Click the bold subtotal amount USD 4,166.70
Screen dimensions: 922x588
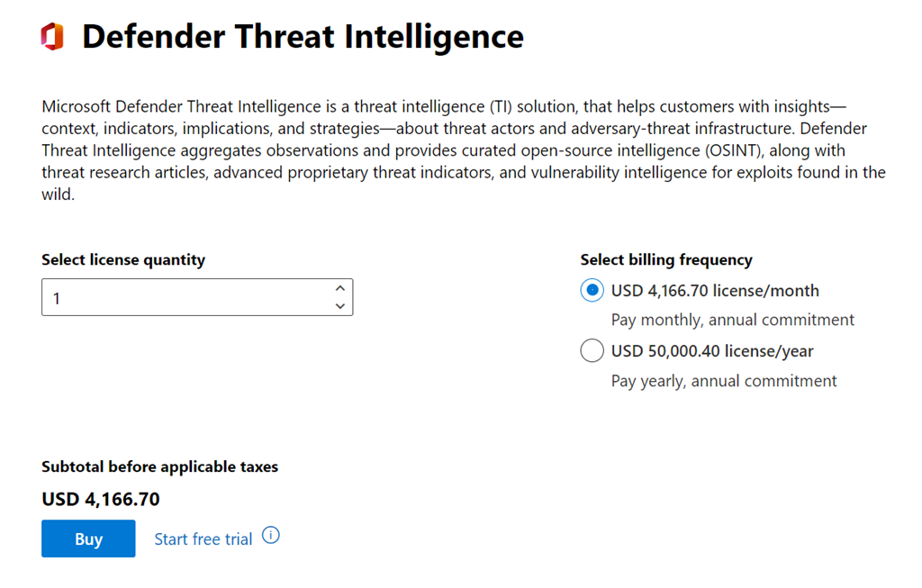[x=101, y=499]
